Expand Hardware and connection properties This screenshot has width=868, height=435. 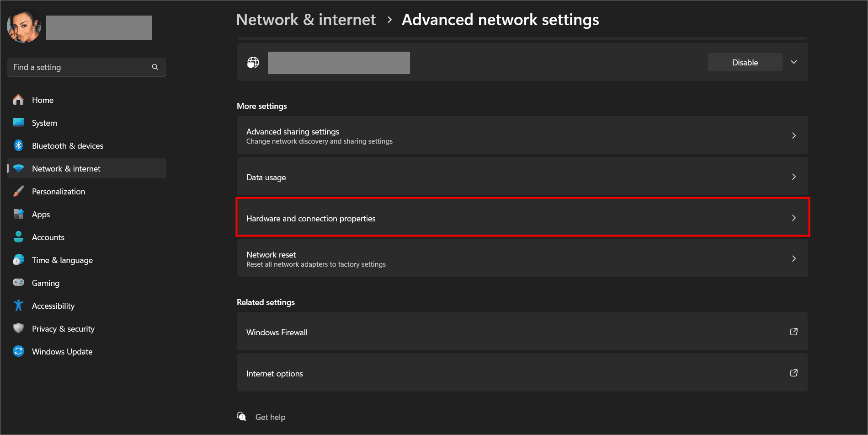pyautogui.click(x=522, y=218)
